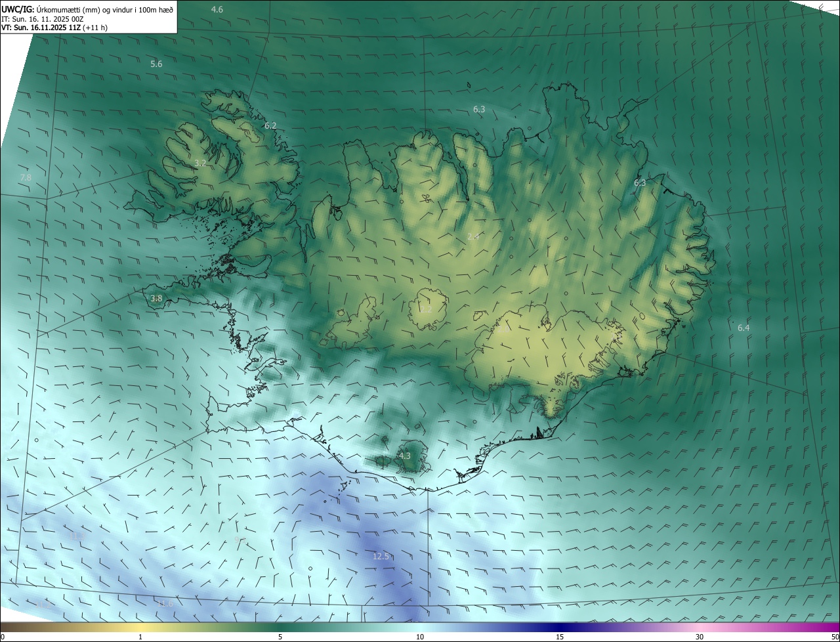
Task: Click the 2.4 value in central Iceland
Action: tap(473, 236)
